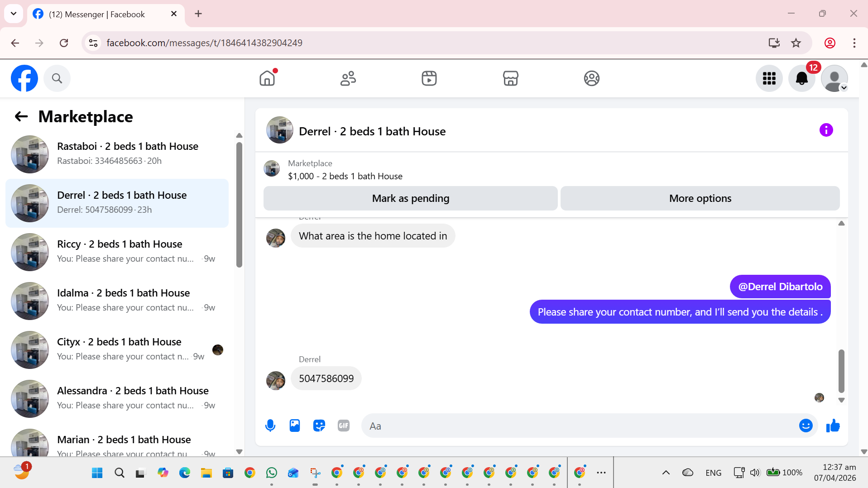Click the conversation list scrollbar
The width and height of the screenshot is (868, 488).
[239, 205]
